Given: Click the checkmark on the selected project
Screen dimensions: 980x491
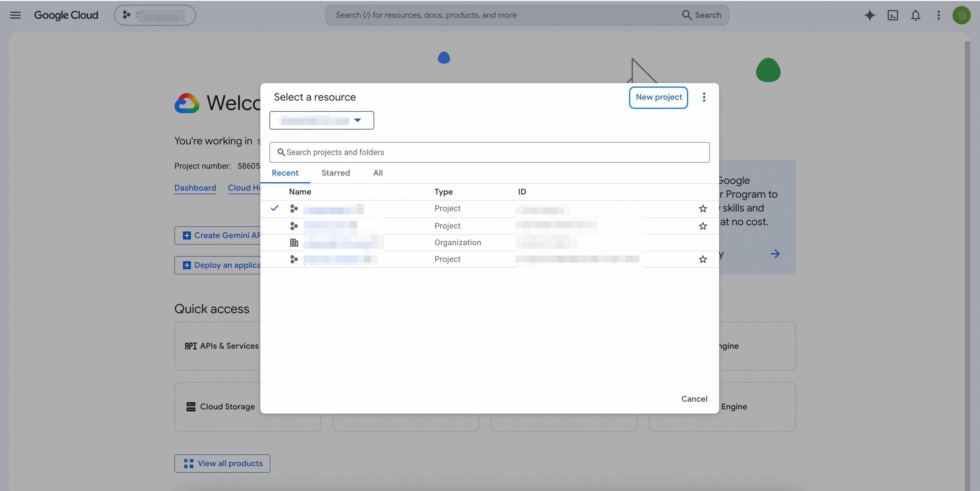Looking at the screenshot, I should [274, 208].
